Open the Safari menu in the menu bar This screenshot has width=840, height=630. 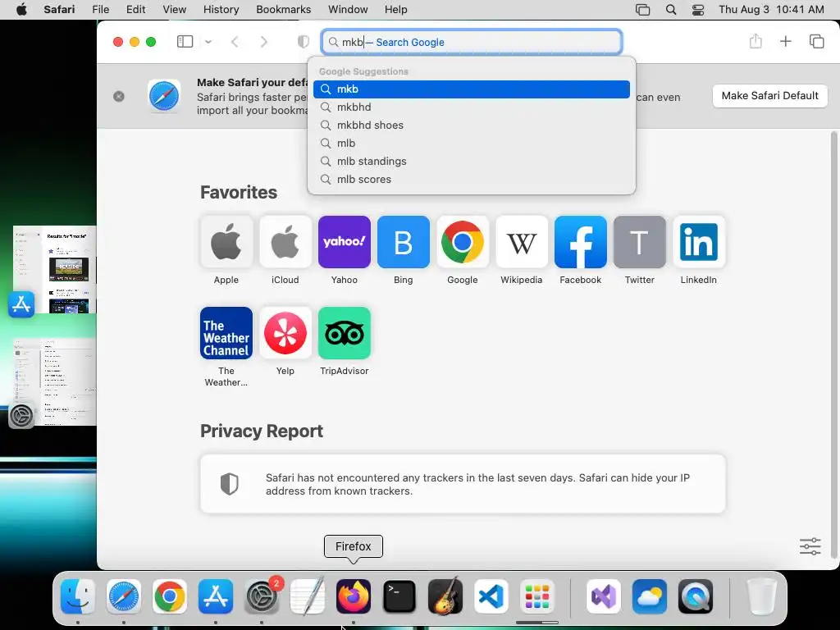(59, 10)
